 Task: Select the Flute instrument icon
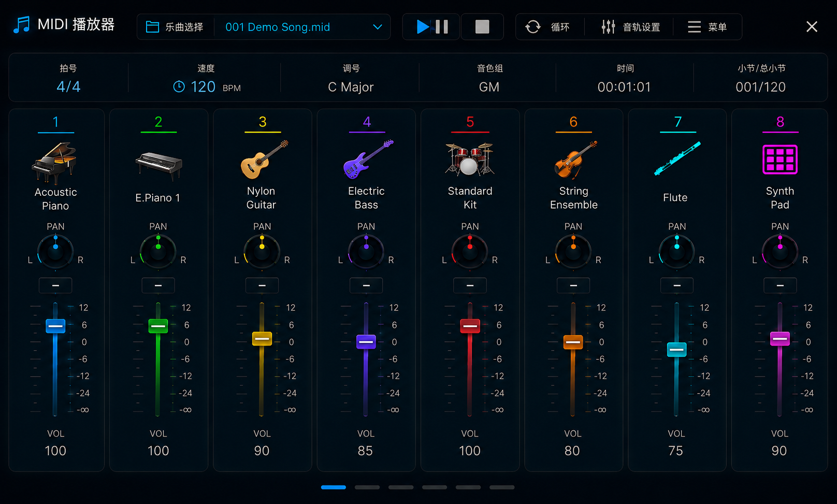pos(677,159)
